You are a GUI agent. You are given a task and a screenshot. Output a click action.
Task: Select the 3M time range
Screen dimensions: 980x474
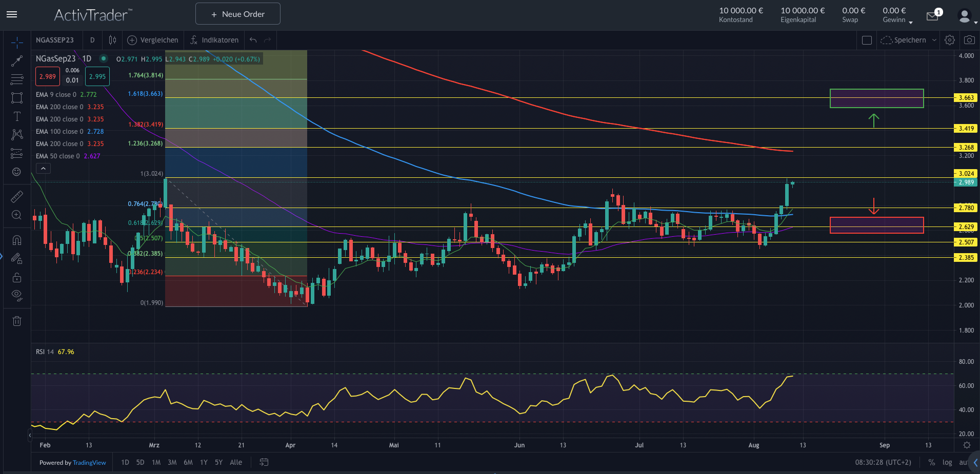[172, 462]
